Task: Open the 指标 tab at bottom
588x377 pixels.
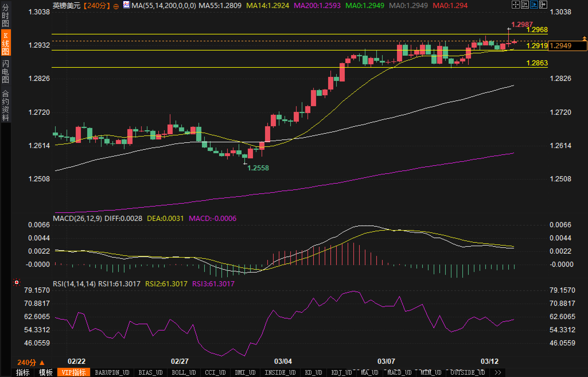Action: point(23,372)
